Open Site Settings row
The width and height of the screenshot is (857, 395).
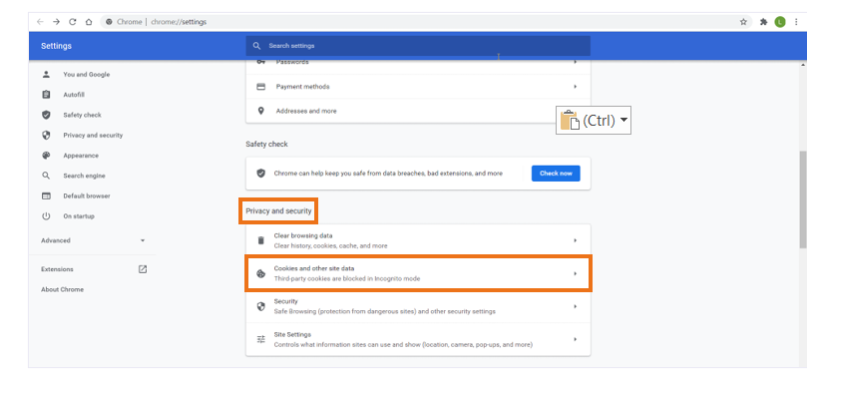click(418, 339)
